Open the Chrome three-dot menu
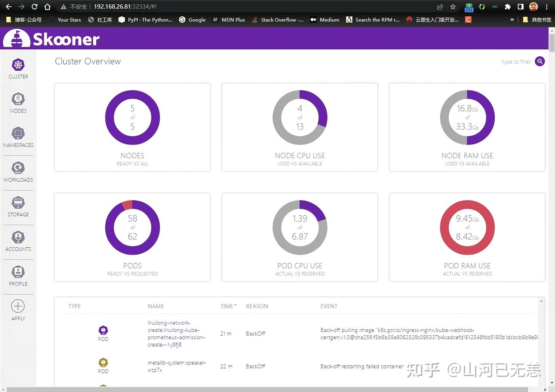This screenshot has width=555, height=392. coord(546,6)
